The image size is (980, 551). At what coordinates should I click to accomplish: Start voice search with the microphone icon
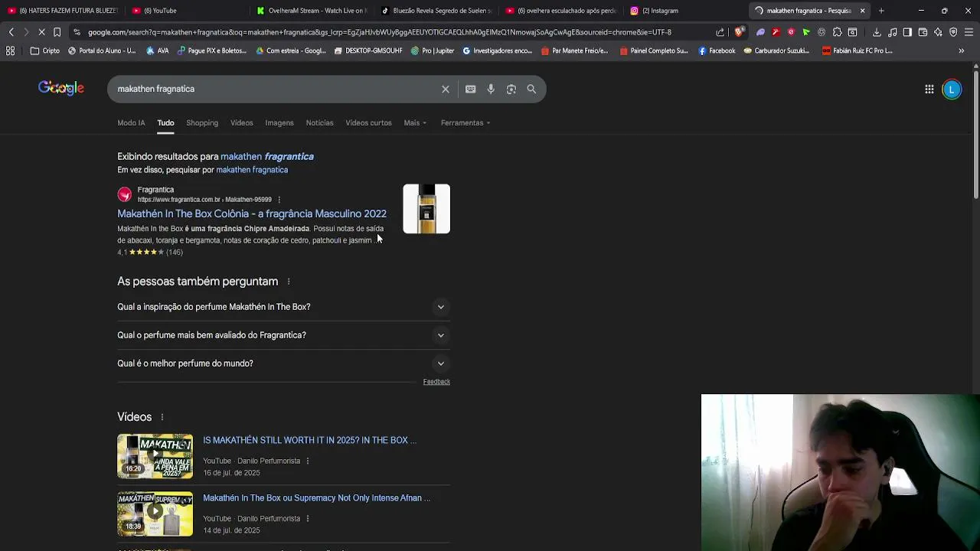coord(491,89)
